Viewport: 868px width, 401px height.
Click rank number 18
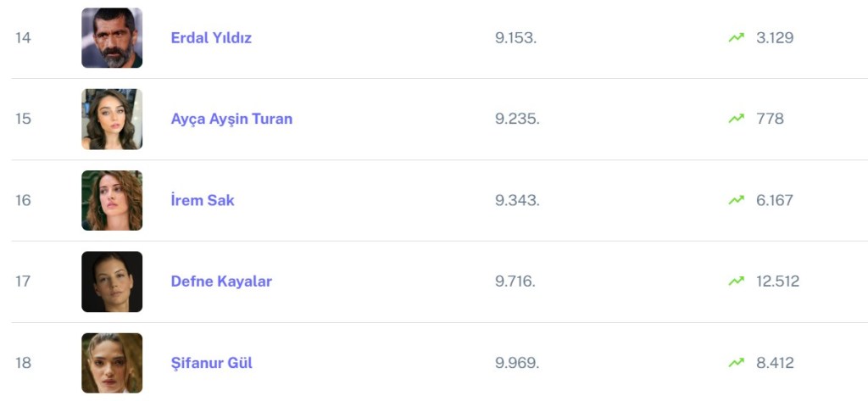23,363
